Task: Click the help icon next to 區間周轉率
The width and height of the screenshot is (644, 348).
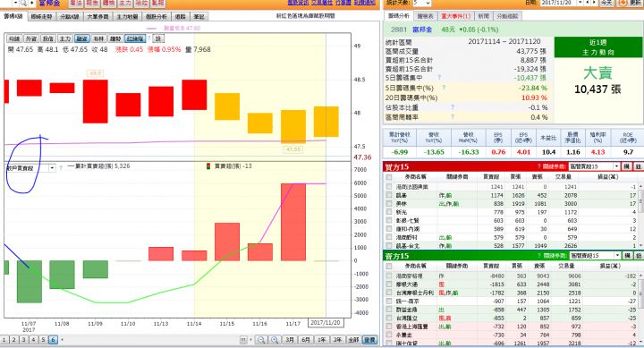Action: point(453,116)
